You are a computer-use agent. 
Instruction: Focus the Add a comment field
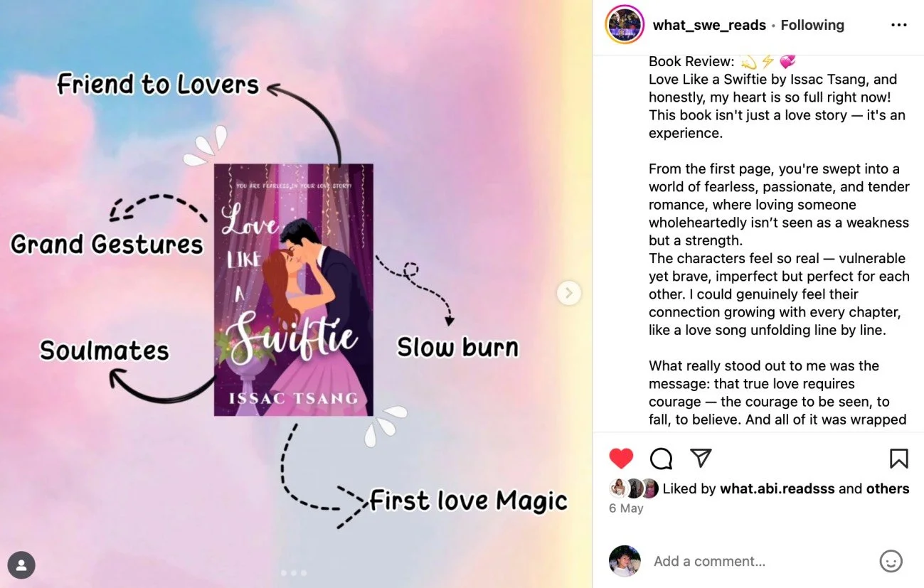tap(761, 561)
